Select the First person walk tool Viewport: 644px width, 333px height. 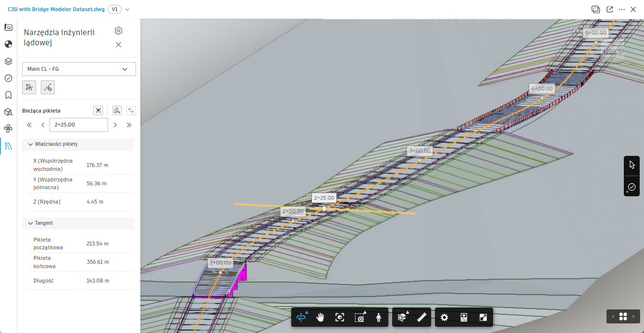(x=379, y=318)
